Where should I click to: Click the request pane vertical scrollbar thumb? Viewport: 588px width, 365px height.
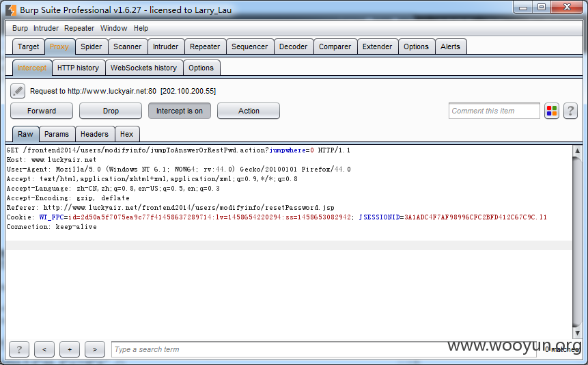(577, 241)
